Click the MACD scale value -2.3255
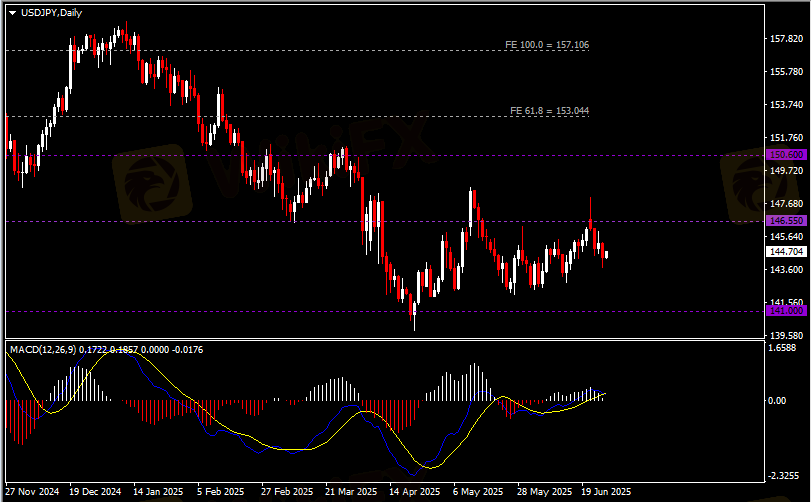811x502 pixels. coord(784,475)
